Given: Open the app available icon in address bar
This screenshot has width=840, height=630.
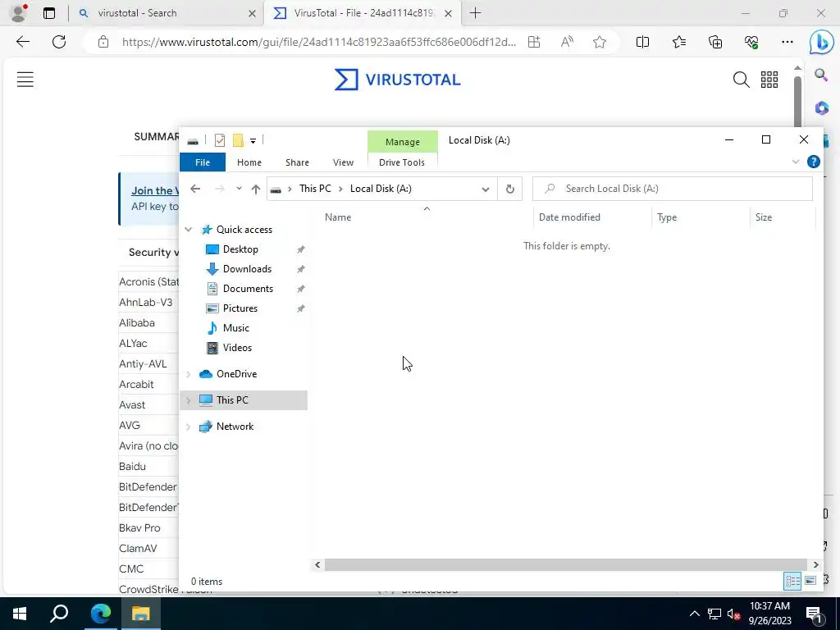Looking at the screenshot, I should (x=534, y=42).
